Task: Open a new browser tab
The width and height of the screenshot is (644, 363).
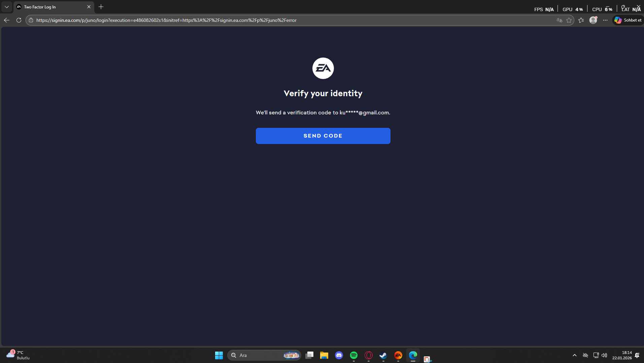Action: 101,7
